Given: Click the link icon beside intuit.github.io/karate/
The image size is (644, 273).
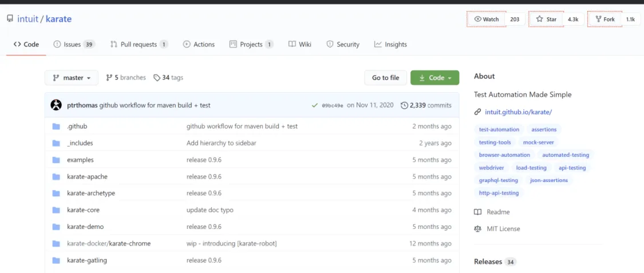Looking at the screenshot, I should [477, 112].
